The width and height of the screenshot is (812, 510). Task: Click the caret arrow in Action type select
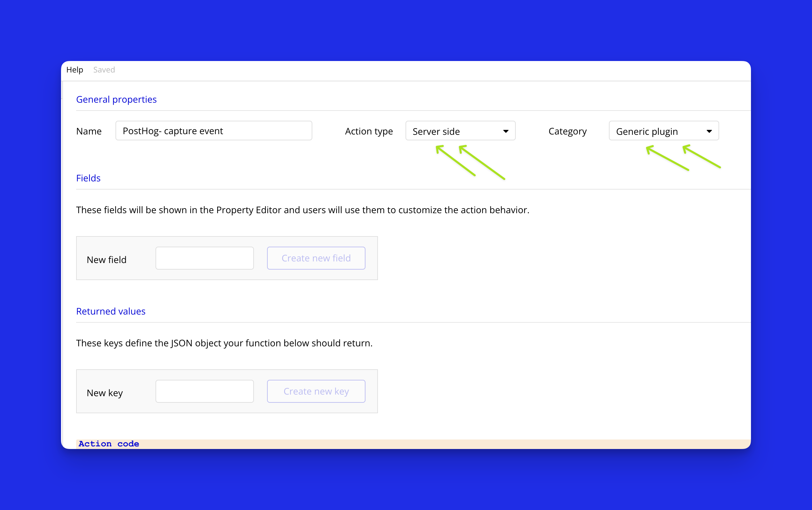[x=506, y=131]
